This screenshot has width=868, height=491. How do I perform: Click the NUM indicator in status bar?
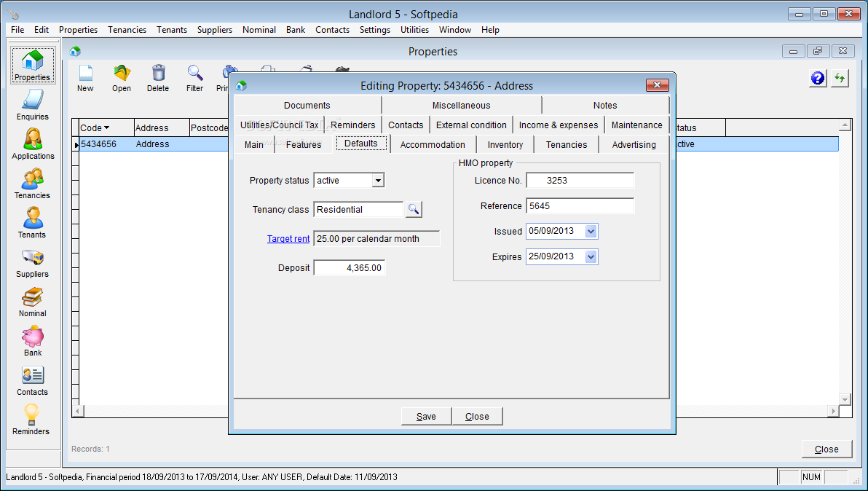tap(811, 476)
